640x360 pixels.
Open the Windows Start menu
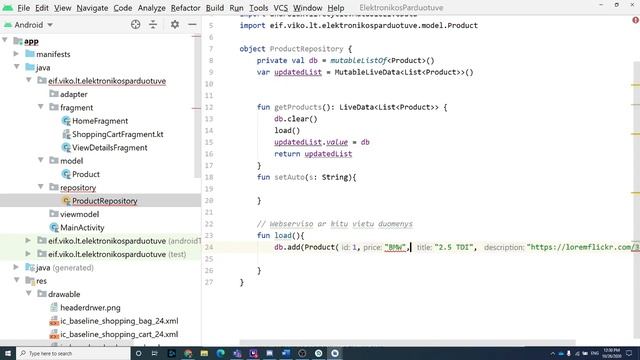click(8, 353)
